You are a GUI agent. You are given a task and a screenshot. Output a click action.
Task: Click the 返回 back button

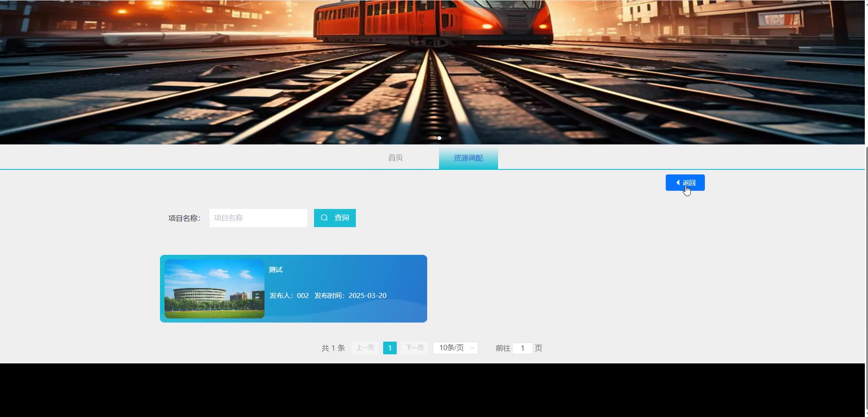click(685, 183)
